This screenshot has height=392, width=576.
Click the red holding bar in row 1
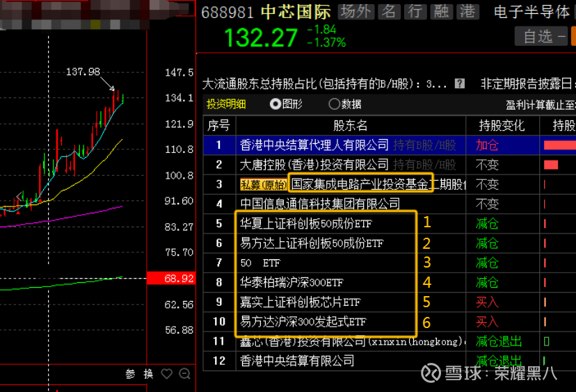560,145
